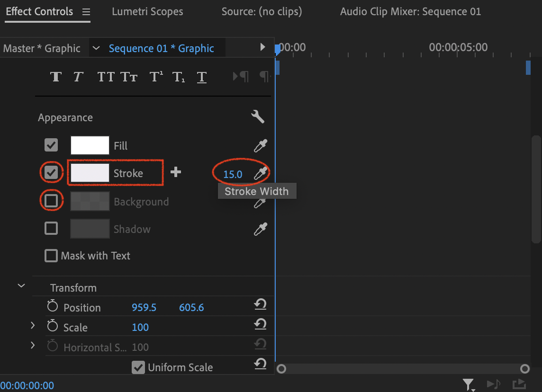Toggle Faux Bold text style

[x=55, y=77]
